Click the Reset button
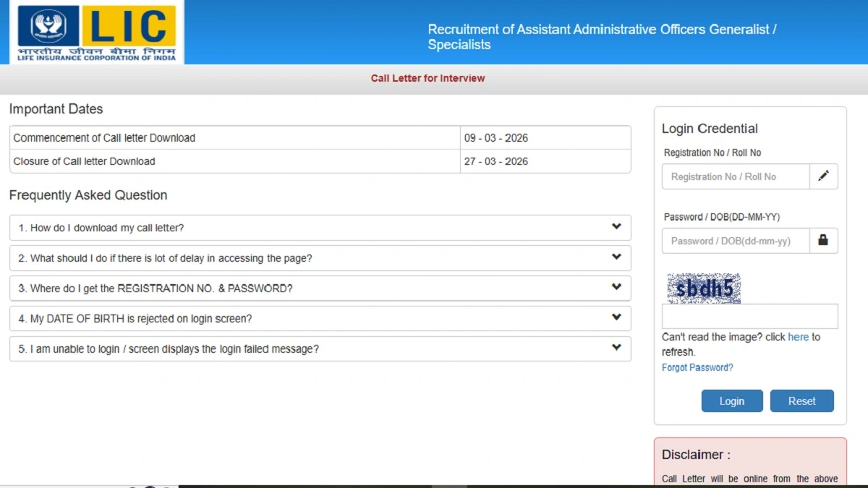868x488 pixels. pos(801,401)
